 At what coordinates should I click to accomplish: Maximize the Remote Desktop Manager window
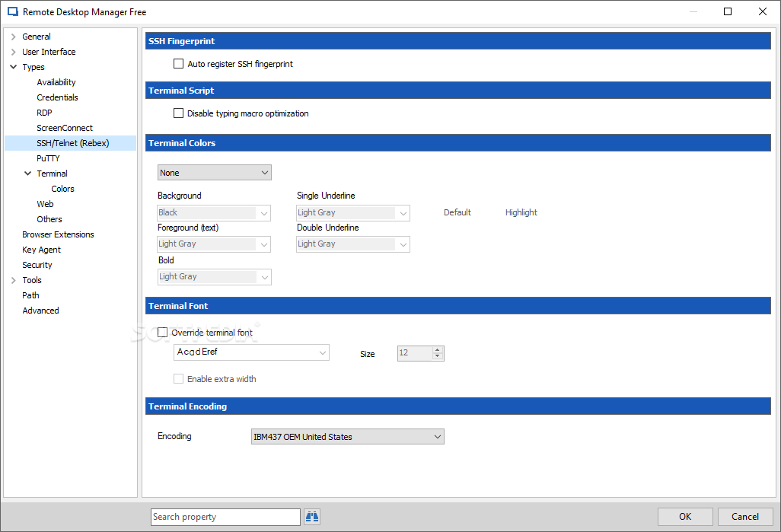(728, 11)
